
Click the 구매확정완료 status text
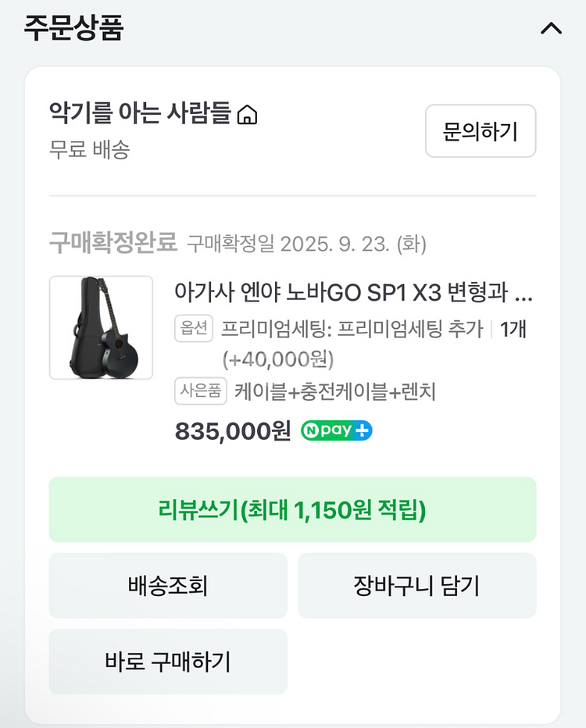pyautogui.click(x=113, y=244)
